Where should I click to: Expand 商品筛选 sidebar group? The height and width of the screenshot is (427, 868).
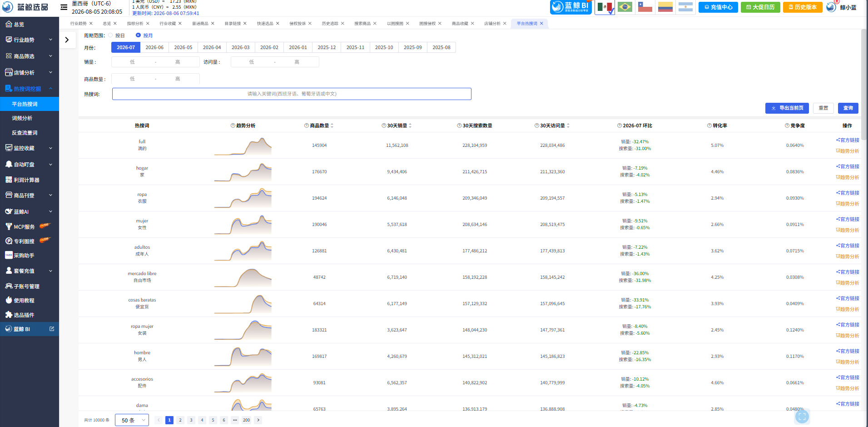(x=30, y=56)
